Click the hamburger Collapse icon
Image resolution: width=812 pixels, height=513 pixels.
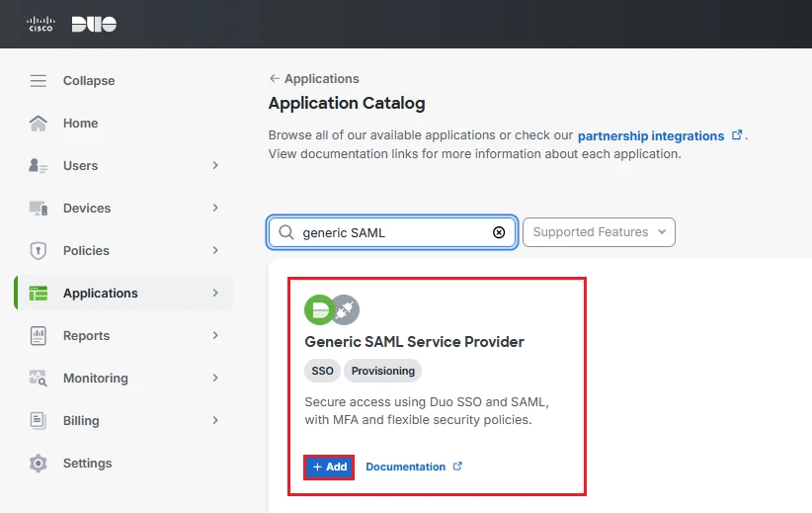[39, 81]
